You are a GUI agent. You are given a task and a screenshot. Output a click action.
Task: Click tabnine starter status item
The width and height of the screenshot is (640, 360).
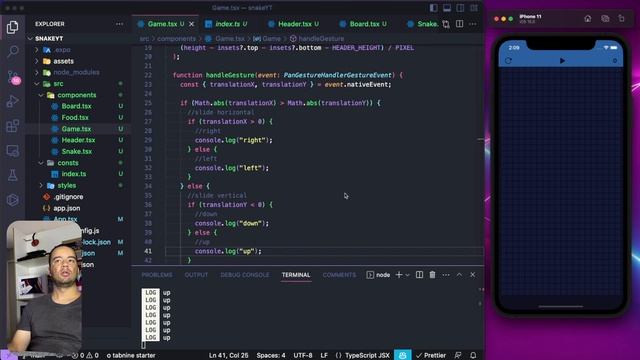[131, 355]
